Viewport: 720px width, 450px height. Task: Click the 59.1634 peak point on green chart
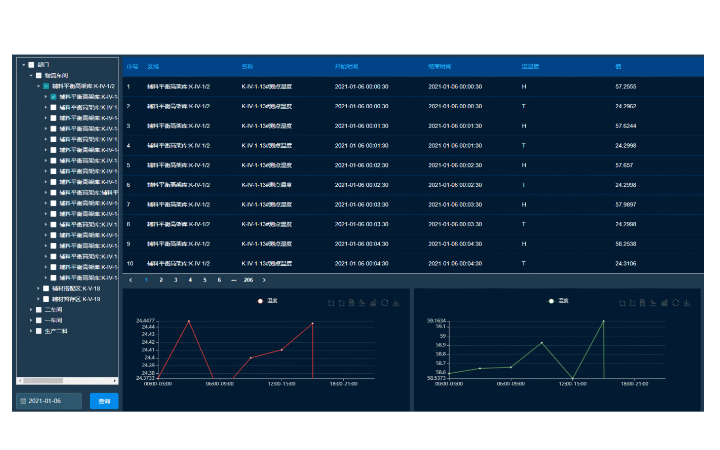point(603,321)
